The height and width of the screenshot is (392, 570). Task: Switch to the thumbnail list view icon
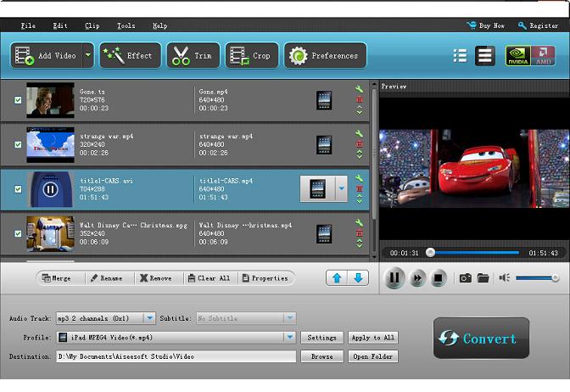[x=485, y=56]
